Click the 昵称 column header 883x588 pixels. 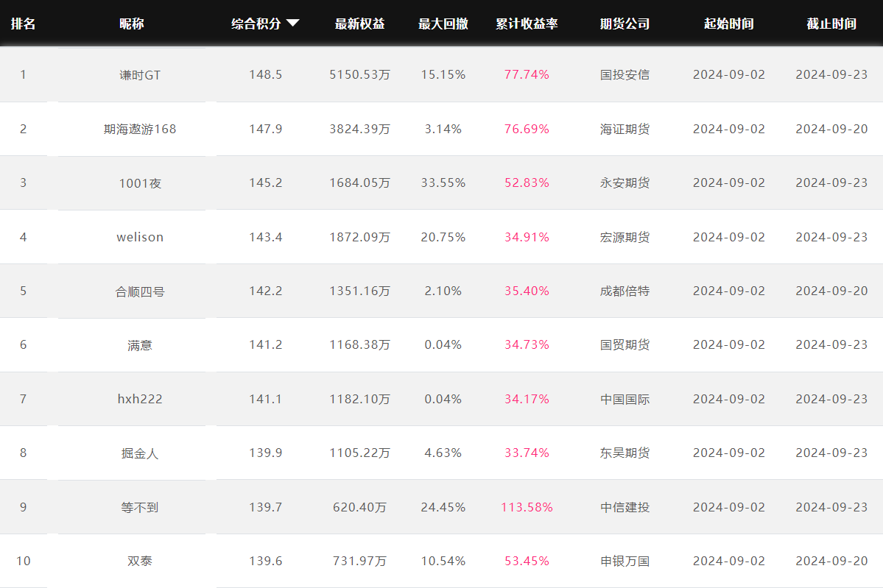point(132,24)
